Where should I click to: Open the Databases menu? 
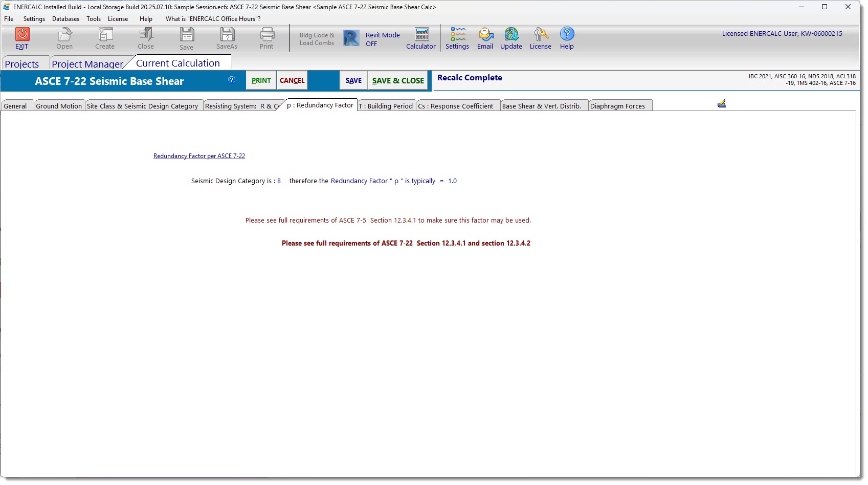tap(65, 19)
